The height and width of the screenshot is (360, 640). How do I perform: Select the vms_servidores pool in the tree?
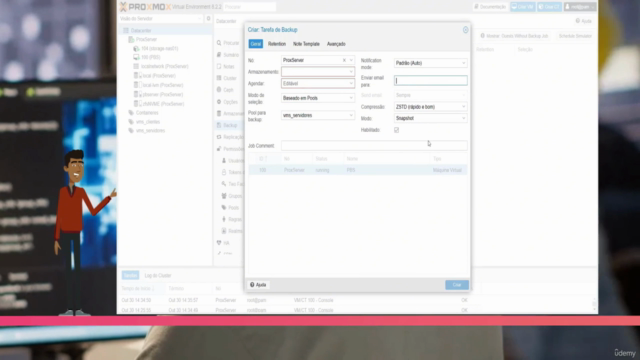click(x=150, y=131)
